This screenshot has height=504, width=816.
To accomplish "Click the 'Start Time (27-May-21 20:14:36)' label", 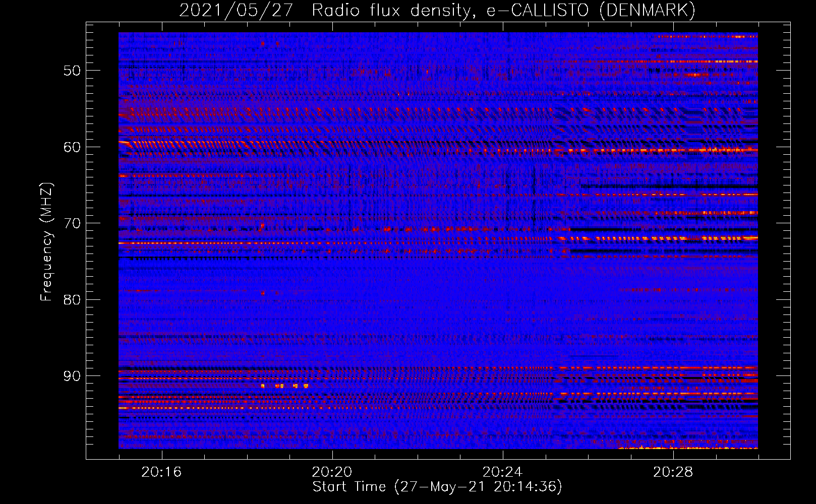I will pos(437,487).
